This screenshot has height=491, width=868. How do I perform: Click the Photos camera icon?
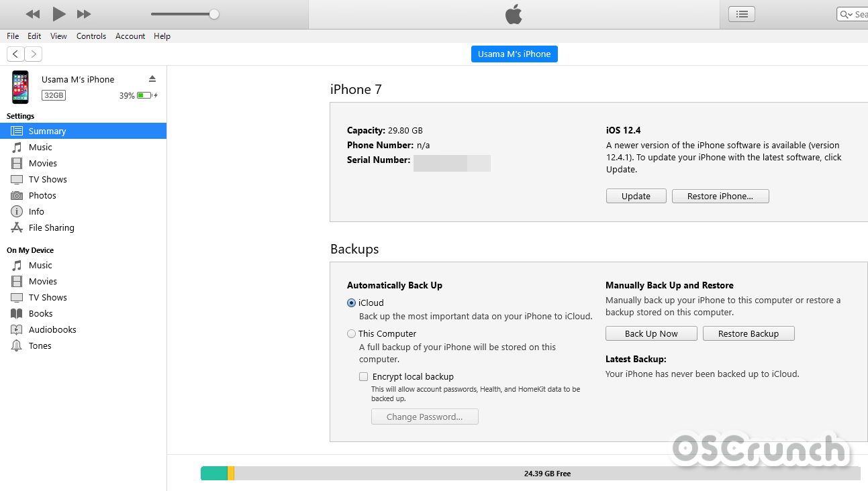(17, 195)
